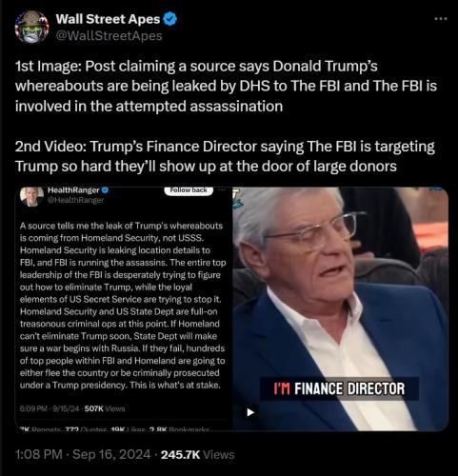Viewport: 458px width, 476px height.
Task: Click the Wall Street Apes display name
Action: 108,19
